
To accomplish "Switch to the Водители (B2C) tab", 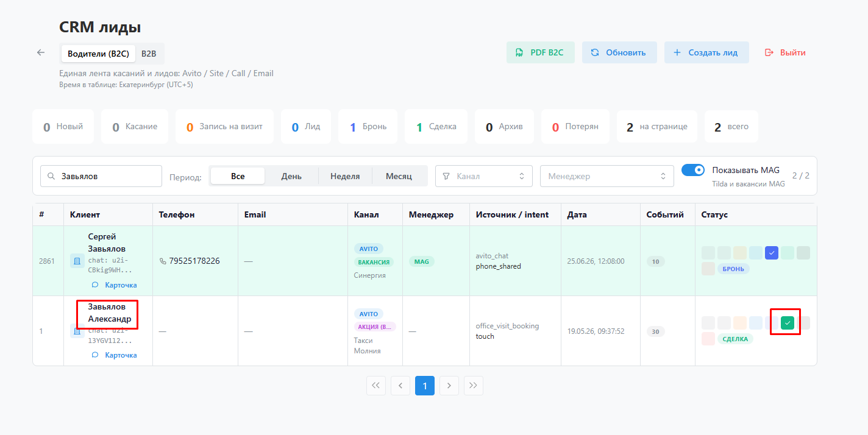I will (x=98, y=54).
